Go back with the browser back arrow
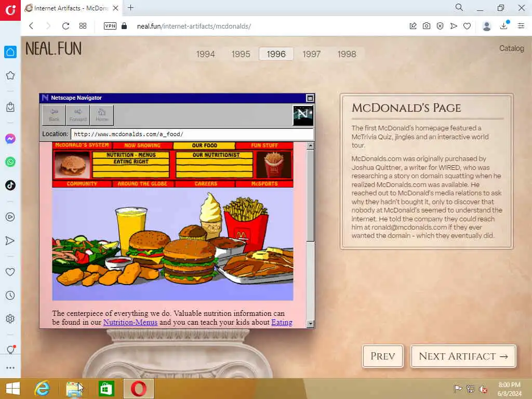 [31, 26]
